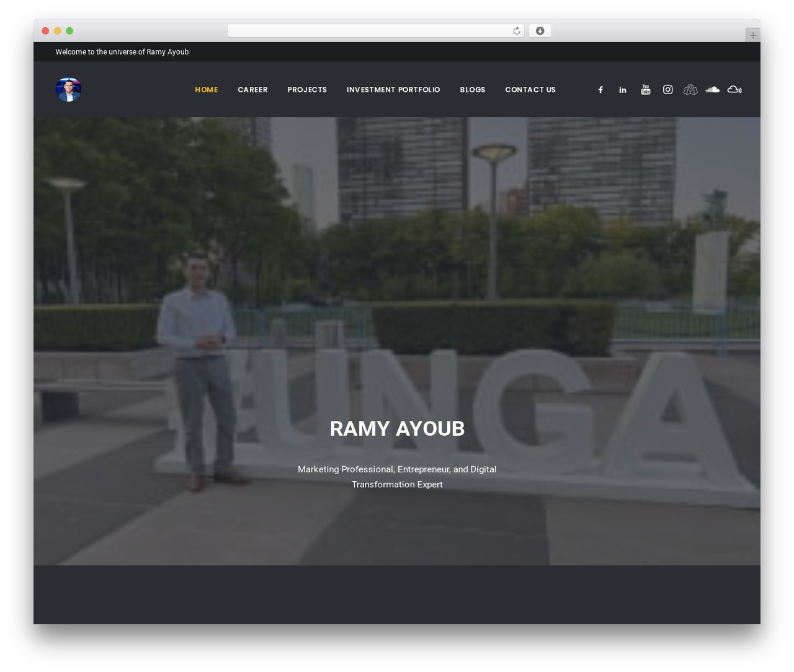Open the Instagram icon
Screen dimensions: 794x672
coord(668,90)
